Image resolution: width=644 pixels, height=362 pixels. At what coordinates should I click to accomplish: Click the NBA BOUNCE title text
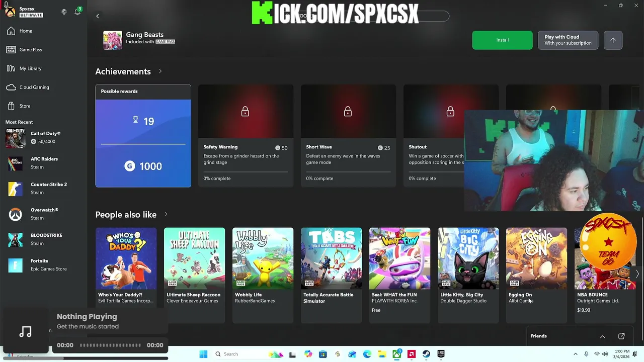(592, 295)
